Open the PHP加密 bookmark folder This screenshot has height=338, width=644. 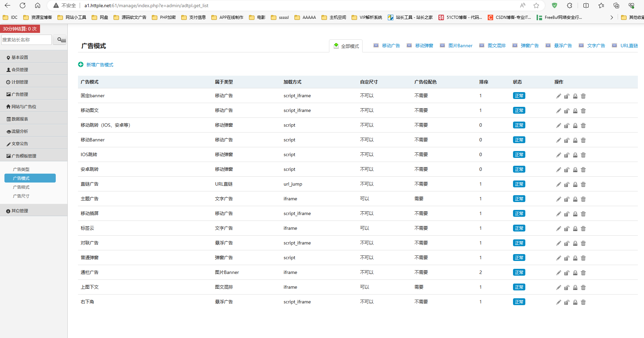(164, 17)
